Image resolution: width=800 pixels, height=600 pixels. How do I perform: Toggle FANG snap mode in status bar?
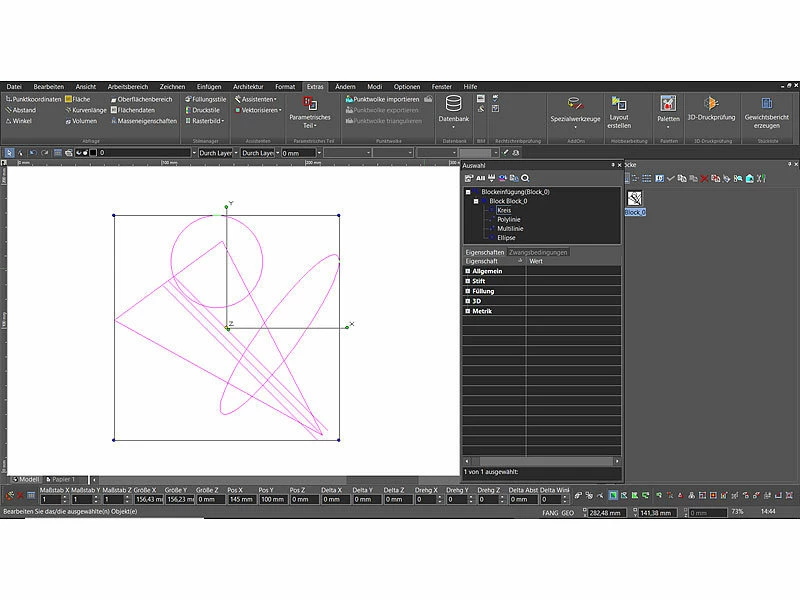[x=550, y=512]
